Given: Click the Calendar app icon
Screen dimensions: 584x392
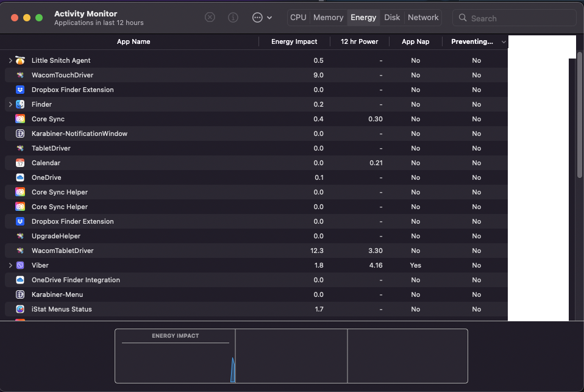Looking at the screenshot, I should pyautogui.click(x=20, y=163).
